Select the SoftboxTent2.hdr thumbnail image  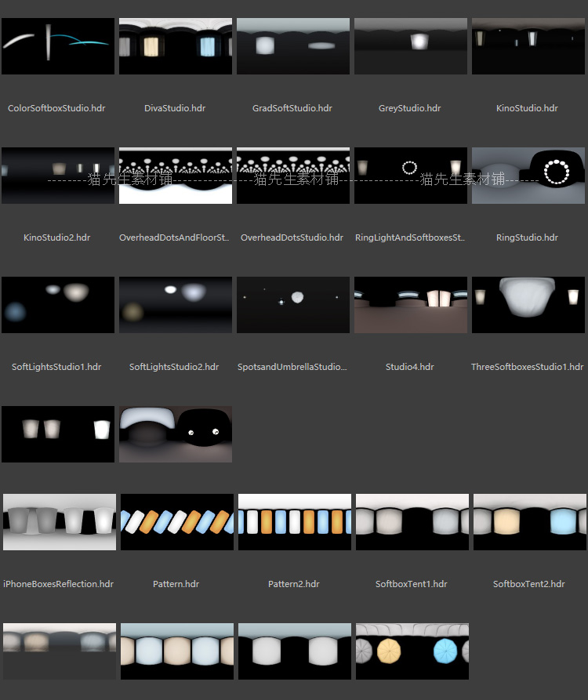[530, 522]
